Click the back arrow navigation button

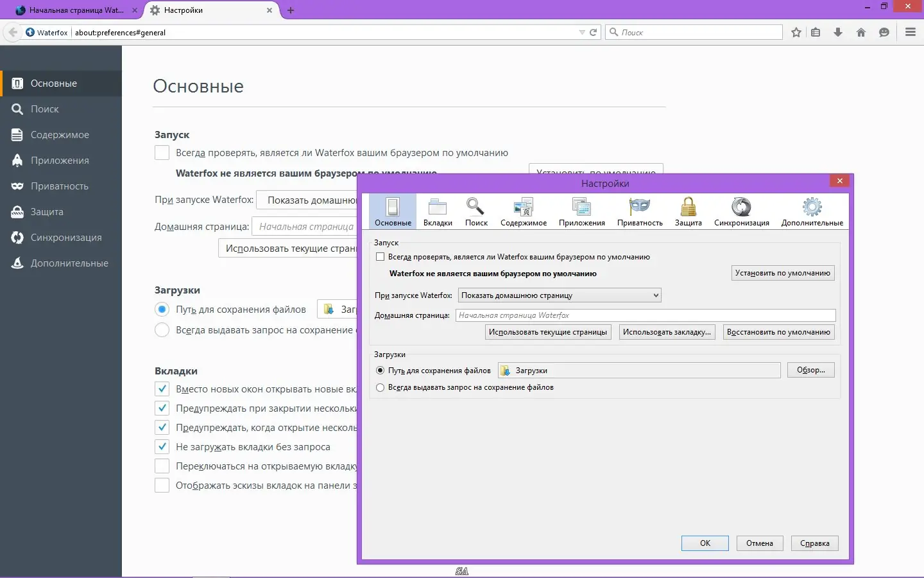coord(13,32)
